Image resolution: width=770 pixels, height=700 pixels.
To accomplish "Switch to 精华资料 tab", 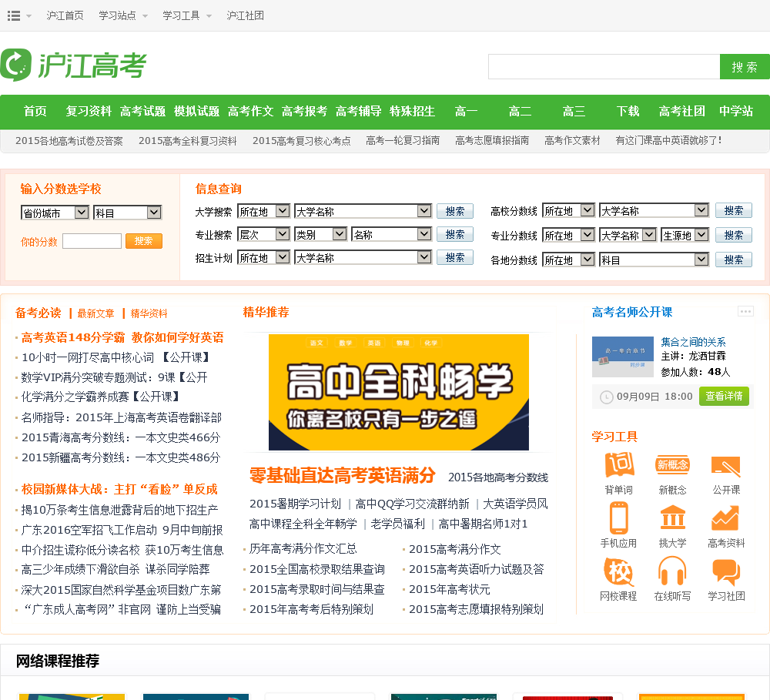I will click(x=149, y=313).
